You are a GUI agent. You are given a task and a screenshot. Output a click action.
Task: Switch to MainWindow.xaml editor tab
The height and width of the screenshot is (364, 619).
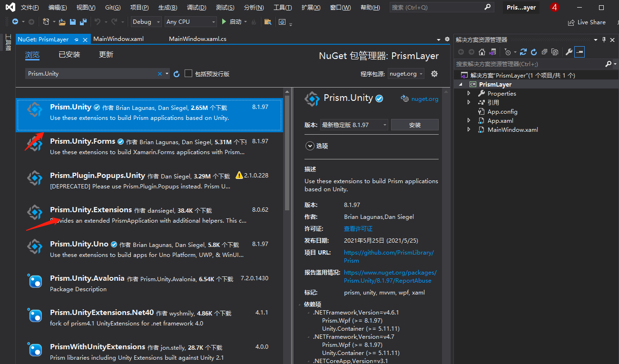point(118,39)
